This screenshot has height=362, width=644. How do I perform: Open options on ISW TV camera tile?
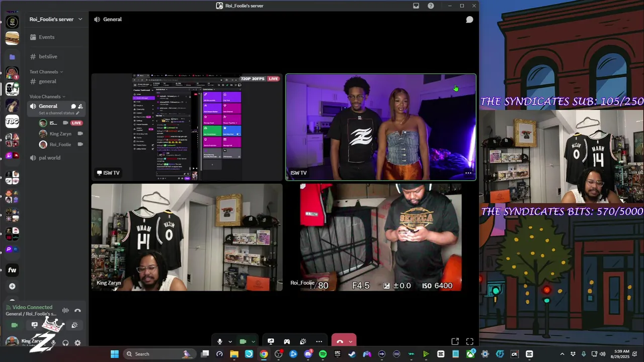tap(468, 173)
